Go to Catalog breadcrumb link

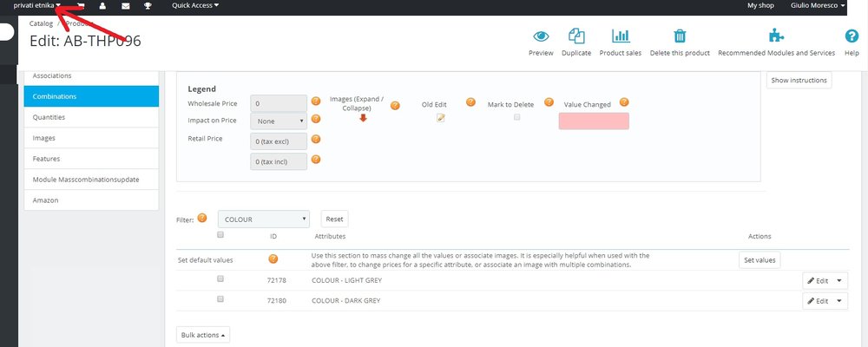(41, 23)
